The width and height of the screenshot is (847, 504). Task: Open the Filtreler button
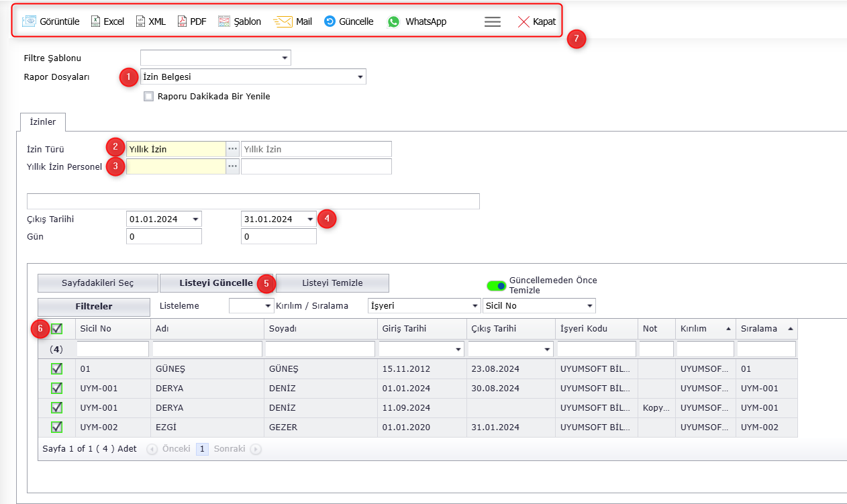[94, 306]
